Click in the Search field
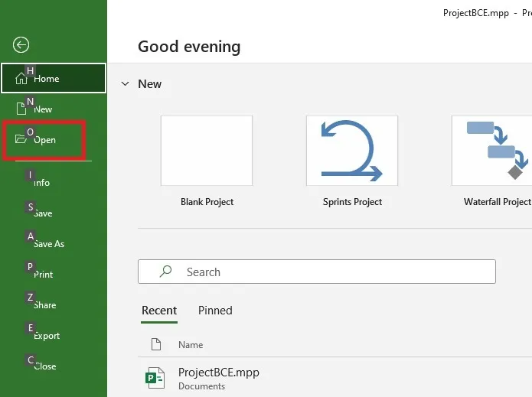This screenshot has height=397, width=532. pyautogui.click(x=317, y=272)
